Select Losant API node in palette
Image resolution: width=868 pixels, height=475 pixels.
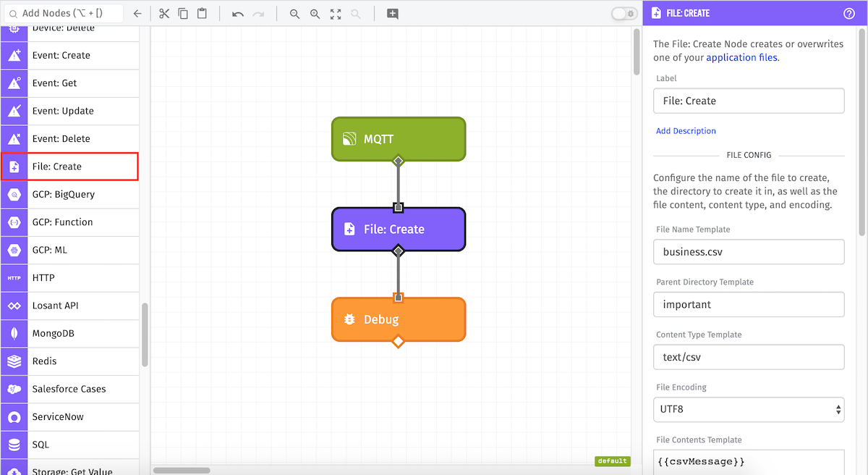(x=69, y=306)
